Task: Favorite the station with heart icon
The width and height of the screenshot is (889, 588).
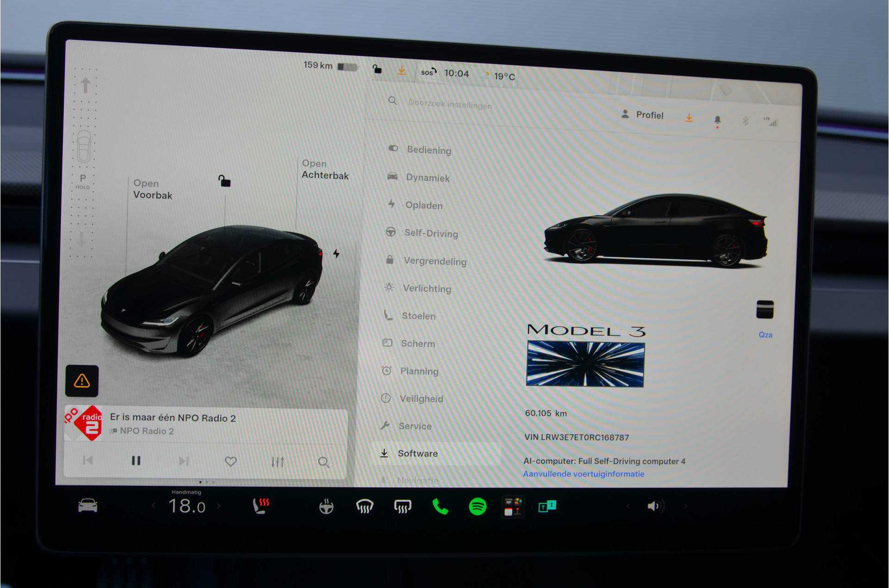Action: tap(231, 461)
